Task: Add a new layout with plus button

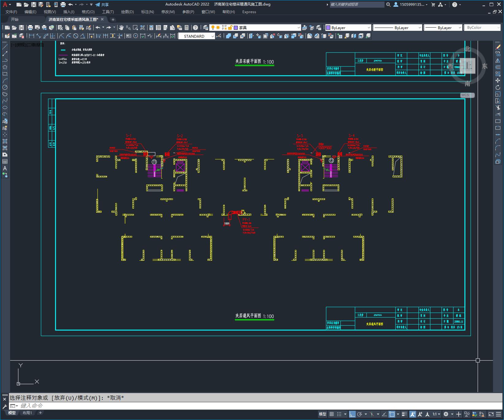Action: (40, 413)
